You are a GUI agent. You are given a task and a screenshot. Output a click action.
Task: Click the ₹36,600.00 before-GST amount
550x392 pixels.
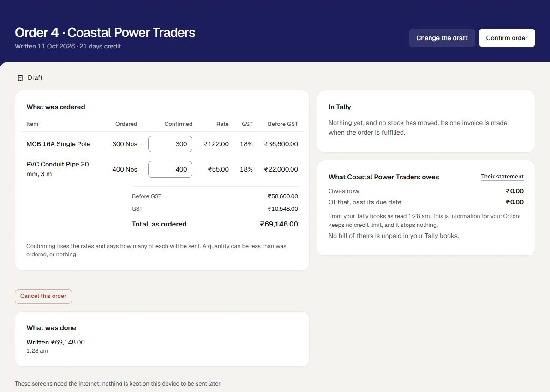tap(281, 144)
